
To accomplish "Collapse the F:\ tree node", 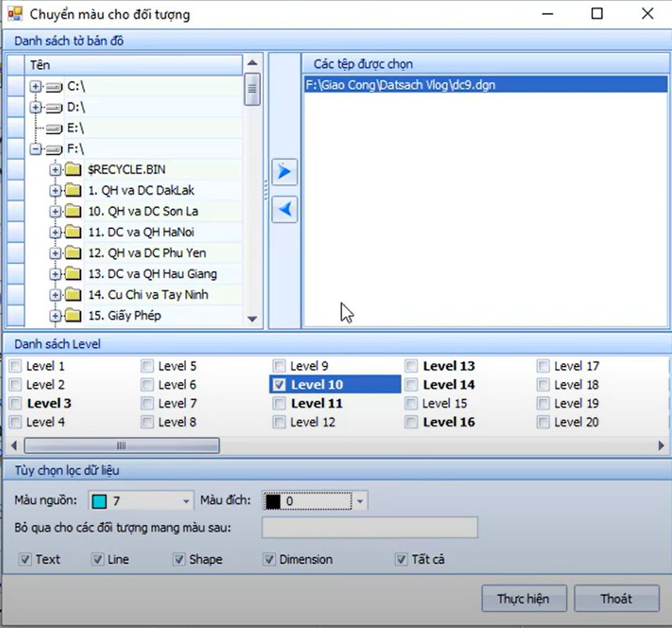I will coord(35,148).
